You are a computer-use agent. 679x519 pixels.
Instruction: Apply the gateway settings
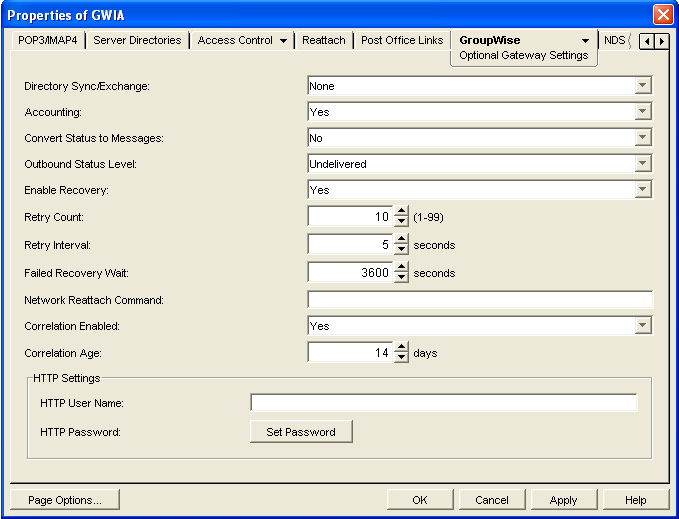(x=563, y=500)
